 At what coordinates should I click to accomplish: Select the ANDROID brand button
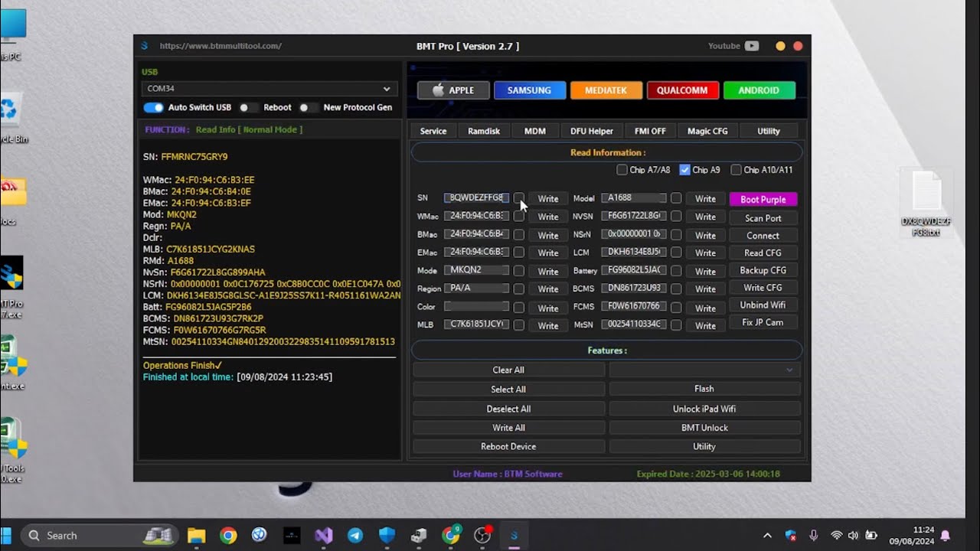coord(759,90)
